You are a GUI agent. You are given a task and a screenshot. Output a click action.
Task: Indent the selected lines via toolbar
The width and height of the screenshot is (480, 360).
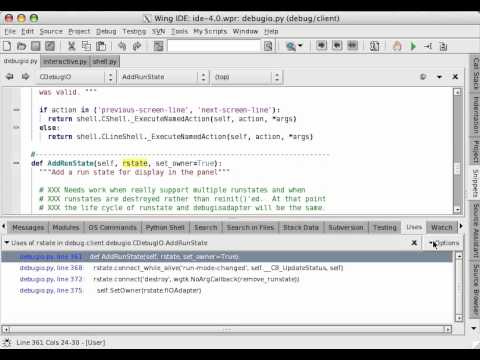click(x=321, y=45)
